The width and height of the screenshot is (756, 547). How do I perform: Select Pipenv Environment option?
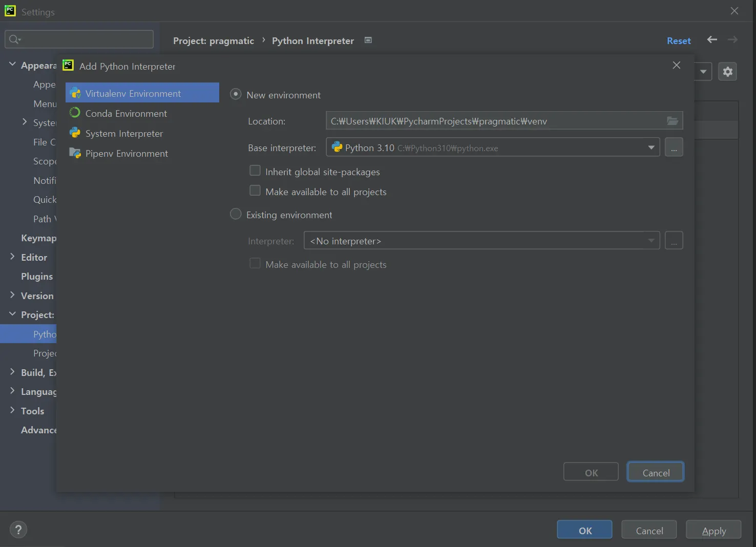point(127,154)
